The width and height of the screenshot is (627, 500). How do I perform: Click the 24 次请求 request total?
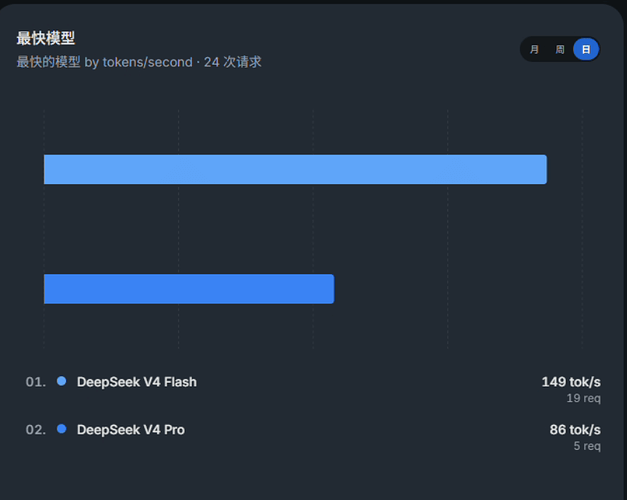pyautogui.click(x=232, y=62)
